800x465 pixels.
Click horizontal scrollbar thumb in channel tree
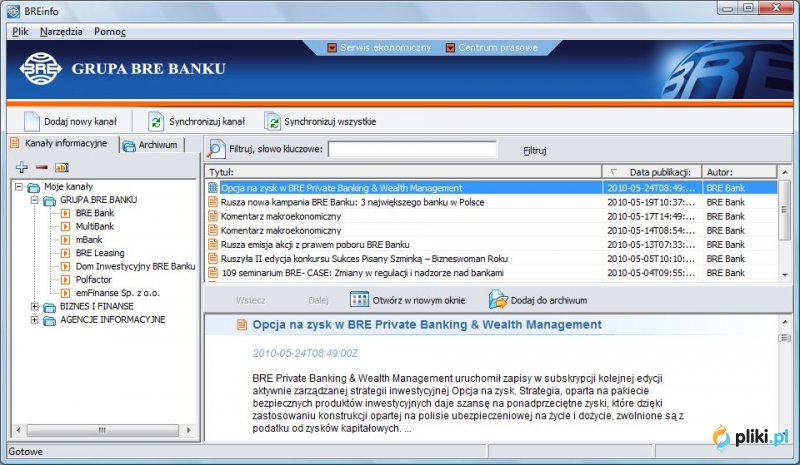click(x=102, y=430)
